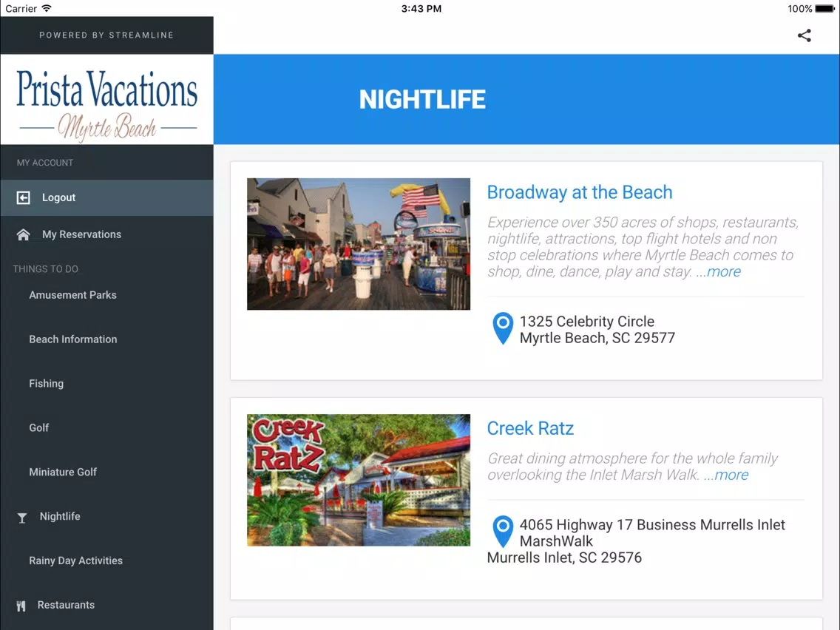The height and width of the screenshot is (630, 840).
Task: Tap the Creek Ratz map pin
Action: pyautogui.click(x=503, y=532)
